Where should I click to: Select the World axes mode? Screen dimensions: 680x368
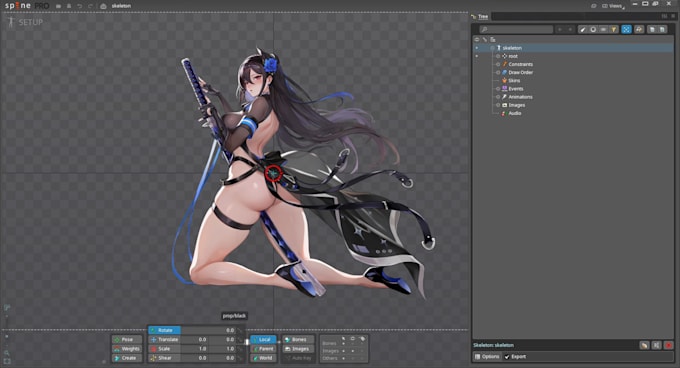click(x=263, y=358)
